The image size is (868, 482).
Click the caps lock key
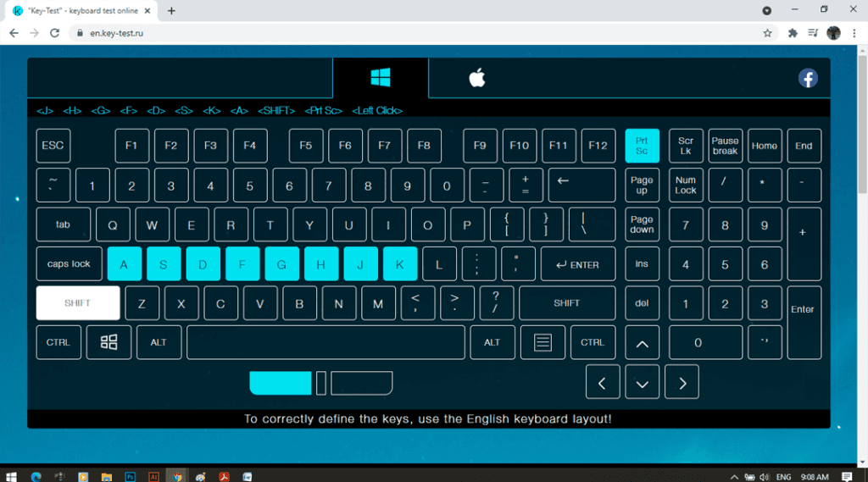tap(70, 264)
